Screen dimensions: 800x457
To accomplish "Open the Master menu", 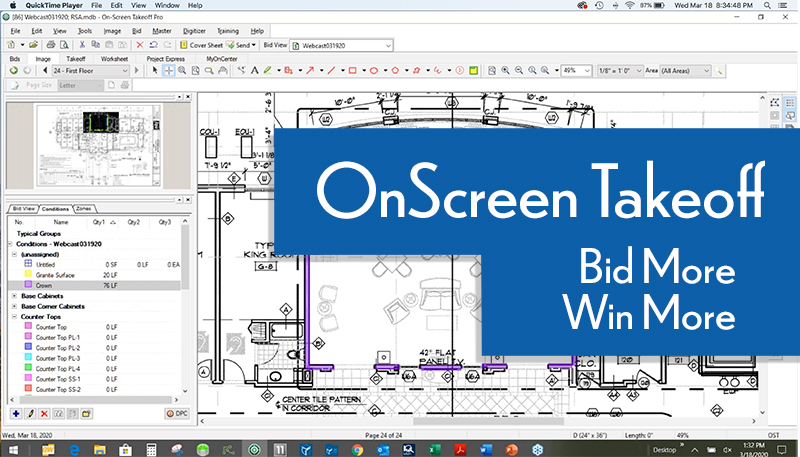I will click(162, 31).
